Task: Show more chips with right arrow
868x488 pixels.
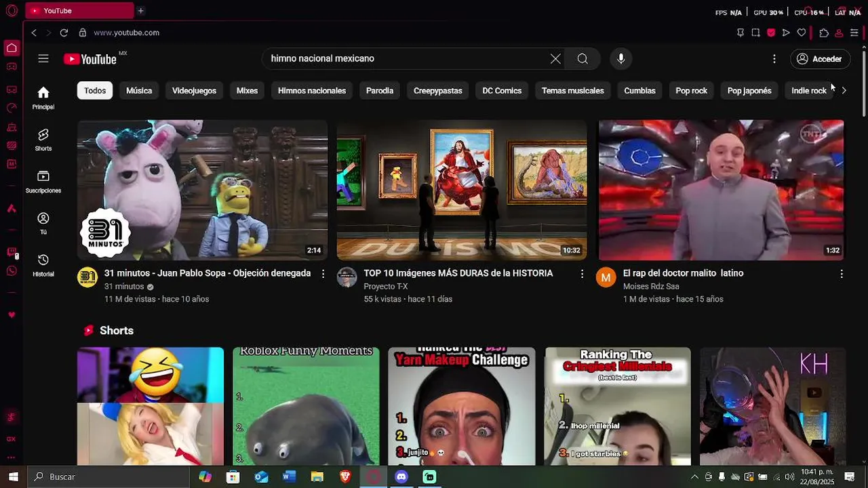Action: [844, 91]
